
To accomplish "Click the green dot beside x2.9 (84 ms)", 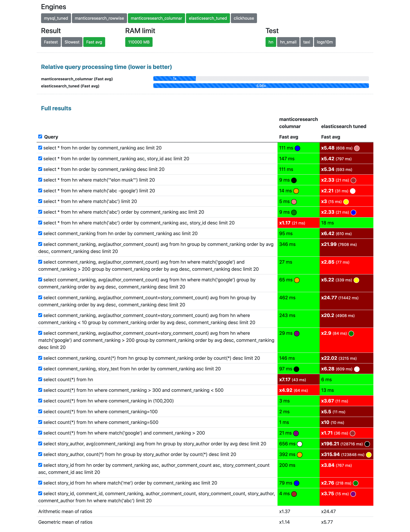I will pos(351,333).
